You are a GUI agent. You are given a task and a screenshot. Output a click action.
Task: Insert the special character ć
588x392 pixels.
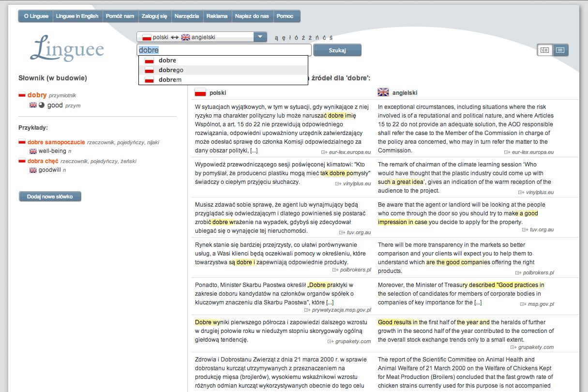[x=324, y=38]
